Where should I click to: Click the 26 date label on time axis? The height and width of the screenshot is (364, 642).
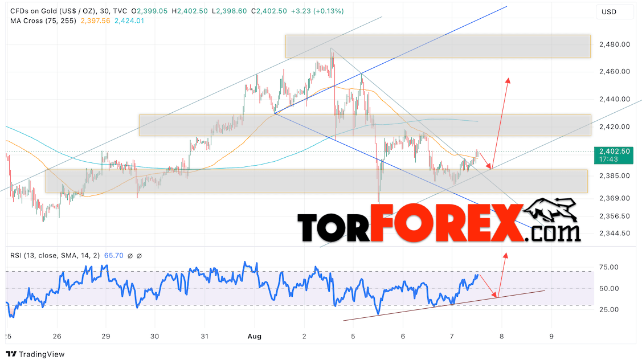57,337
